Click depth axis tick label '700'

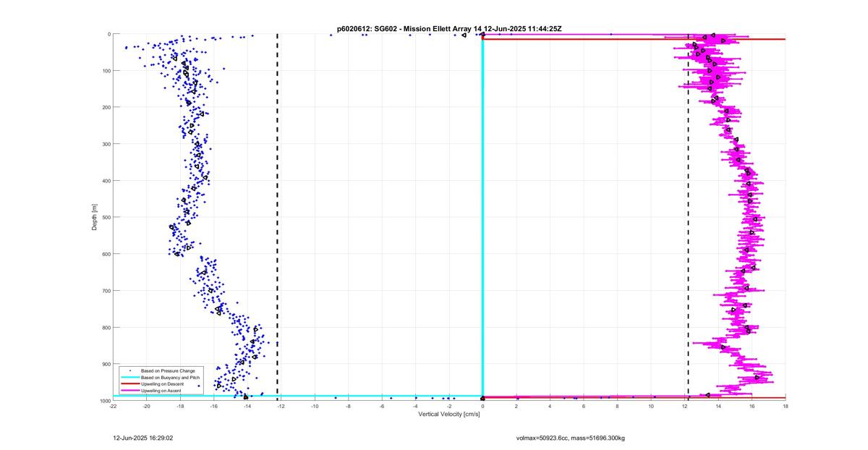point(106,291)
